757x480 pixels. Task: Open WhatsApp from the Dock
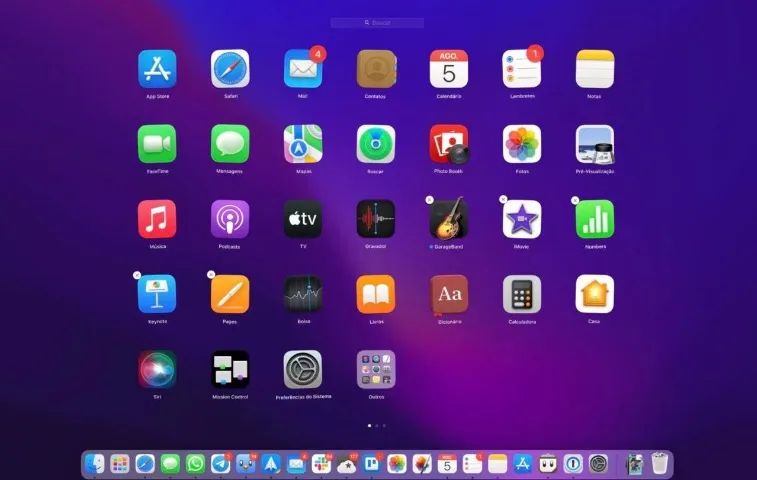click(195, 464)
